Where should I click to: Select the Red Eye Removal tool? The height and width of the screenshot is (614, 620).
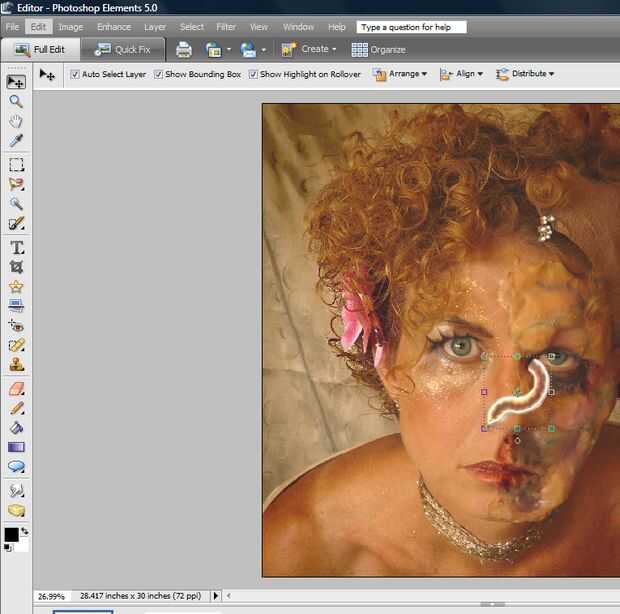[x=16, y=325]
